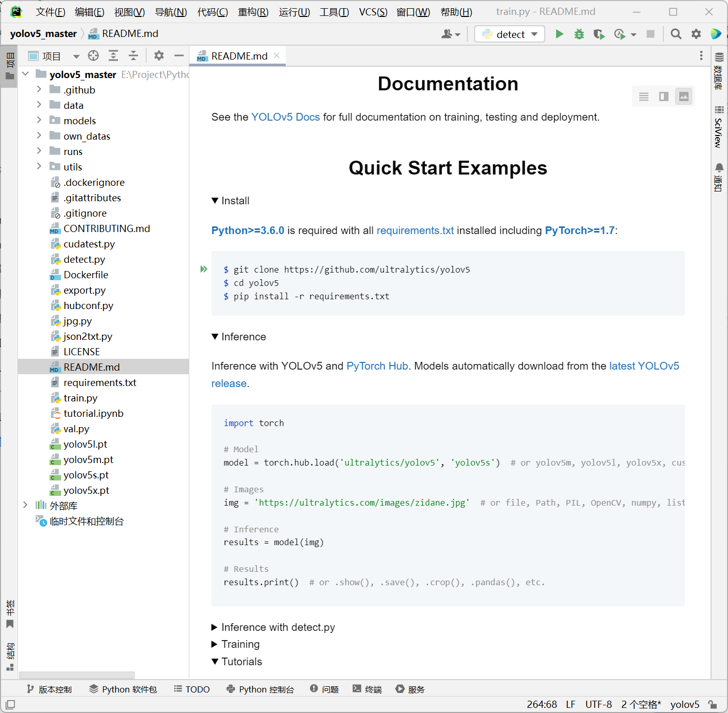Run with coverage shield icon
This screenshot has height=713, width=728.
point(599,34)
